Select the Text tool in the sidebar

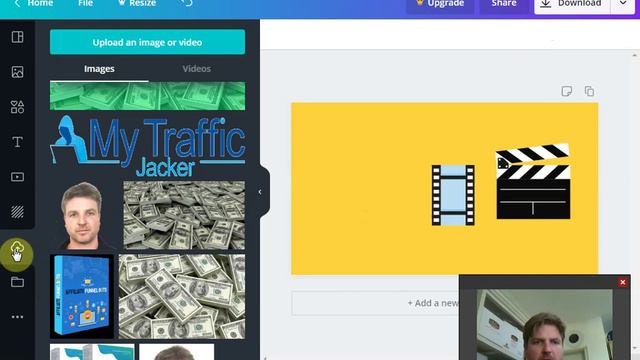17,142
